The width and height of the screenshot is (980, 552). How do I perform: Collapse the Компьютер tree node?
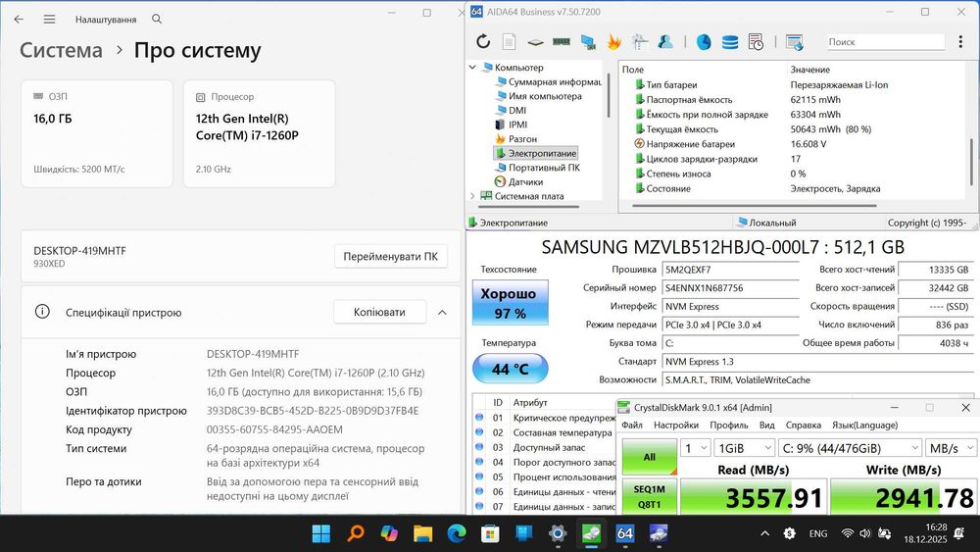[x=472, y=67]
